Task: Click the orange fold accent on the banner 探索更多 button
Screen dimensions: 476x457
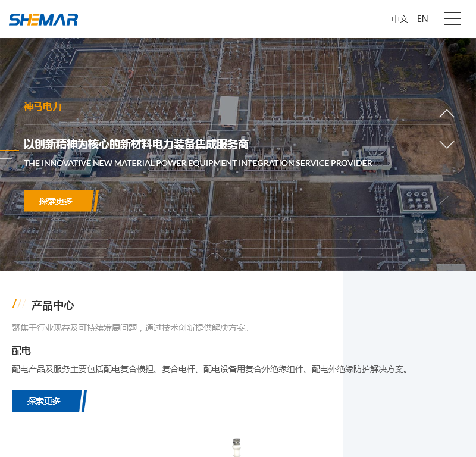Action: 97,201
